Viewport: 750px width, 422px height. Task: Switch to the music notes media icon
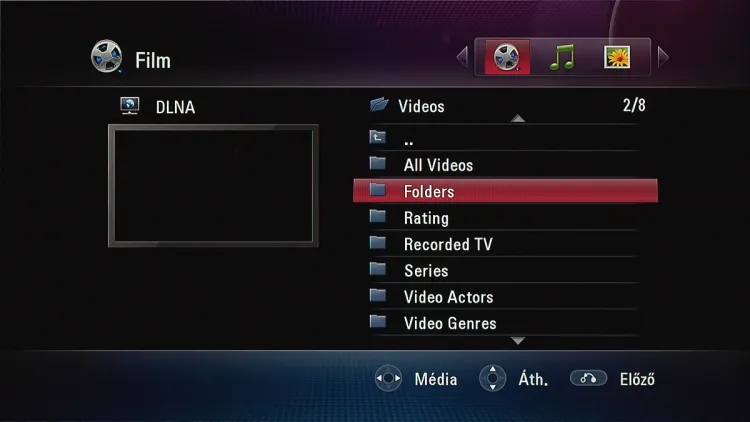point(562,57)
